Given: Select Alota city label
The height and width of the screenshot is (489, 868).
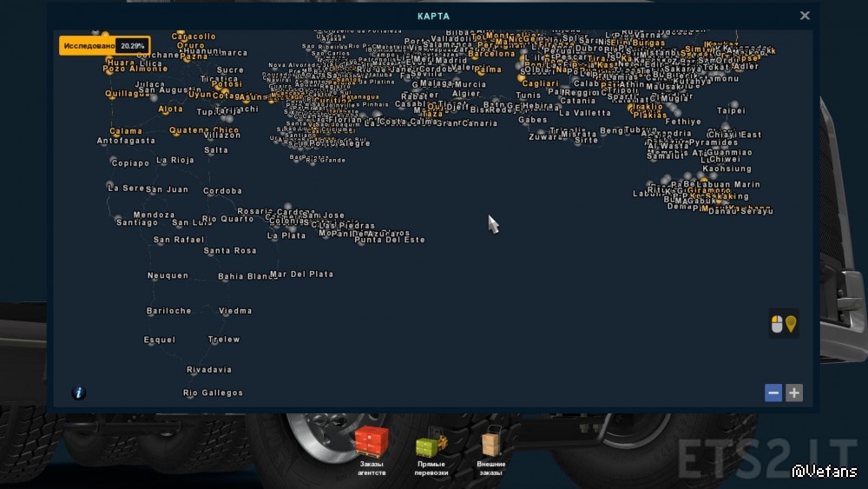Looking at the screenshot, I should coord(170,109).
